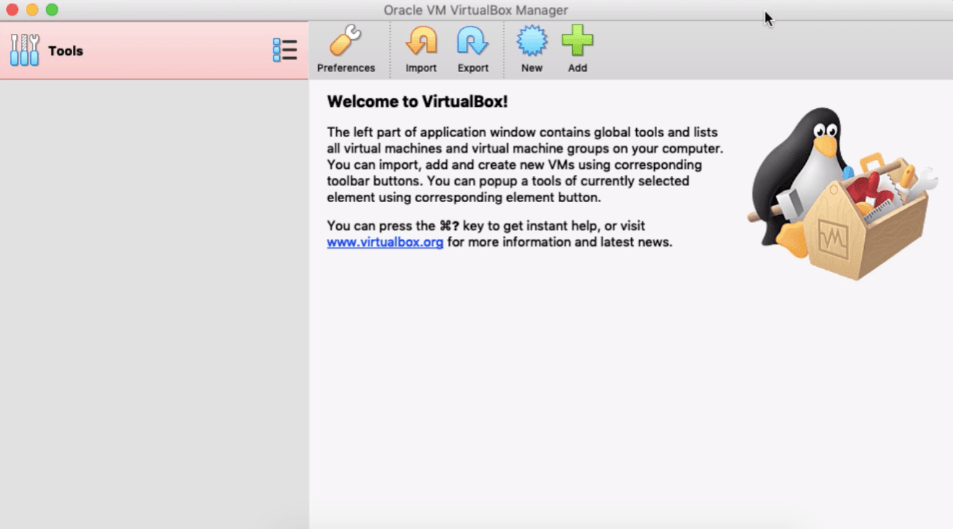Close the VirtualBox Manager window

(x=12, y=10)
